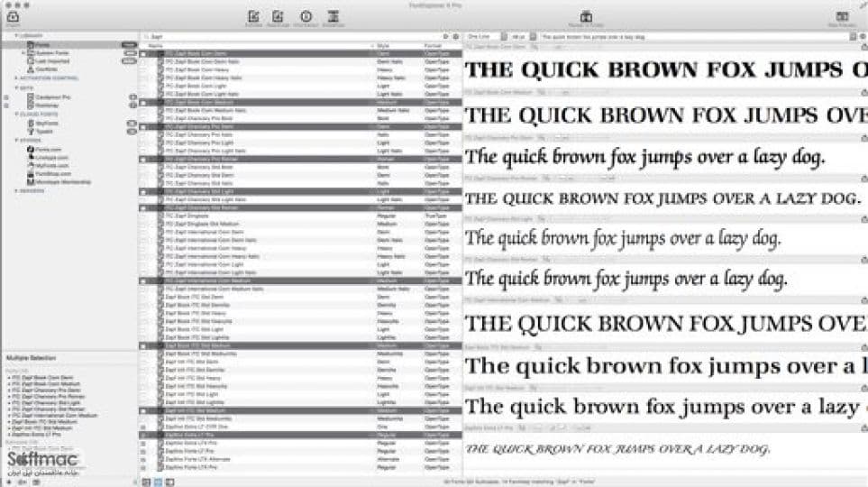This screenshot has height=487, width=868.
Task: Collapse the Cloud Fonts section
Action: click(x=16, y=115)
